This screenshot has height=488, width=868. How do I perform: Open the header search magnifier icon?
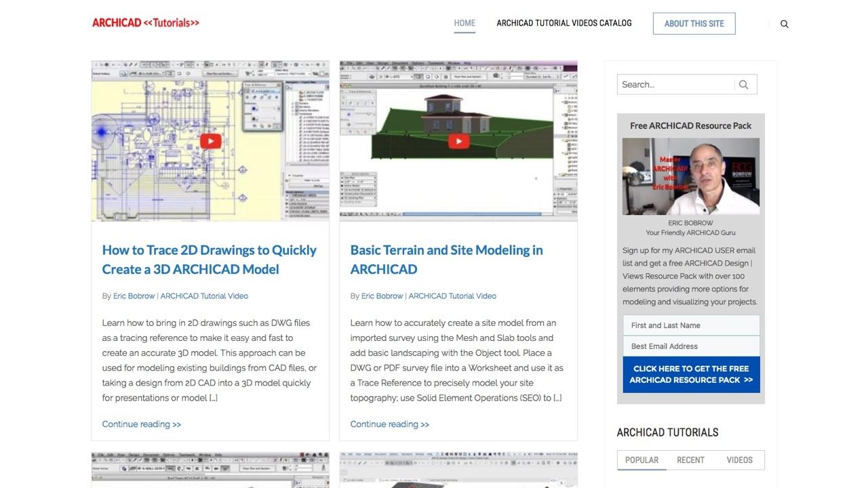[785, 24]
